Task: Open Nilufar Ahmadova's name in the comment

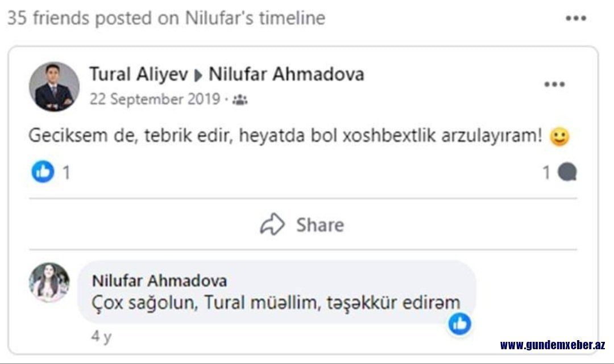Action: click(x=159, y=281)
